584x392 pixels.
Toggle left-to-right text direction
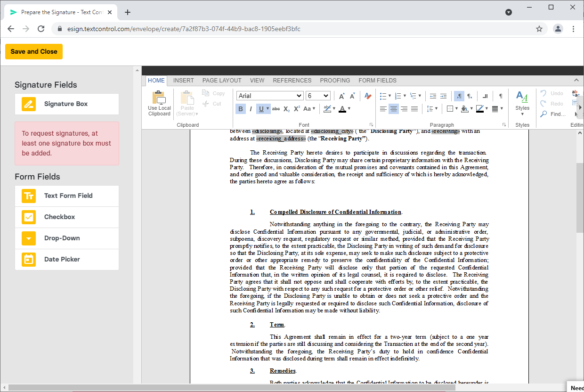pos(459,96)
